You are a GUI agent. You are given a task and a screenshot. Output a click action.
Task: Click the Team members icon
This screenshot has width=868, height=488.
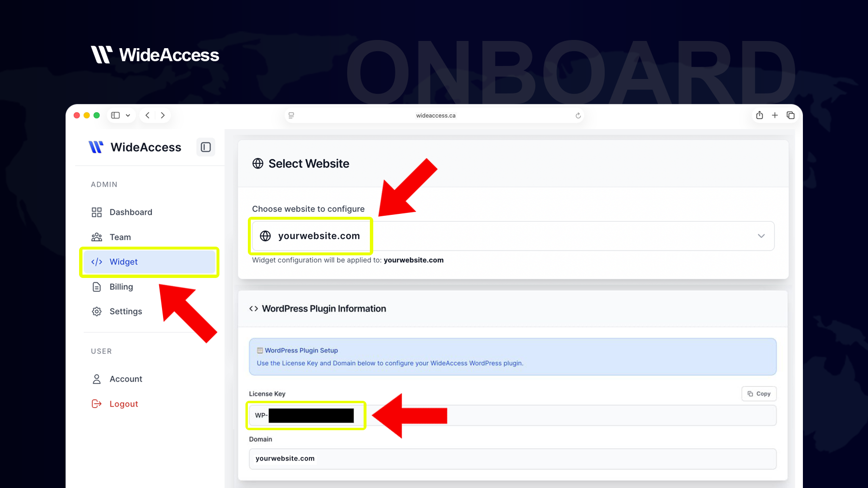(x=96, y=237)
